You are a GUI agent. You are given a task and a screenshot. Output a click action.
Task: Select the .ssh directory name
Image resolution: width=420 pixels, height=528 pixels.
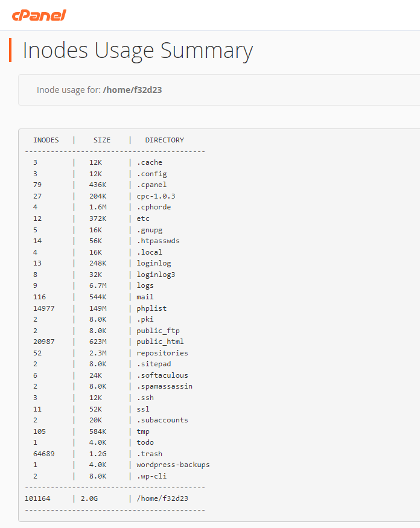(x=145, y=398)
